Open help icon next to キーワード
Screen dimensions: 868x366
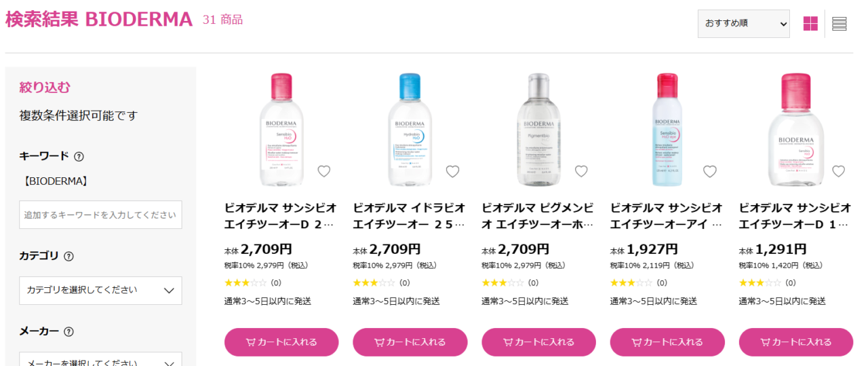[79, 156]
